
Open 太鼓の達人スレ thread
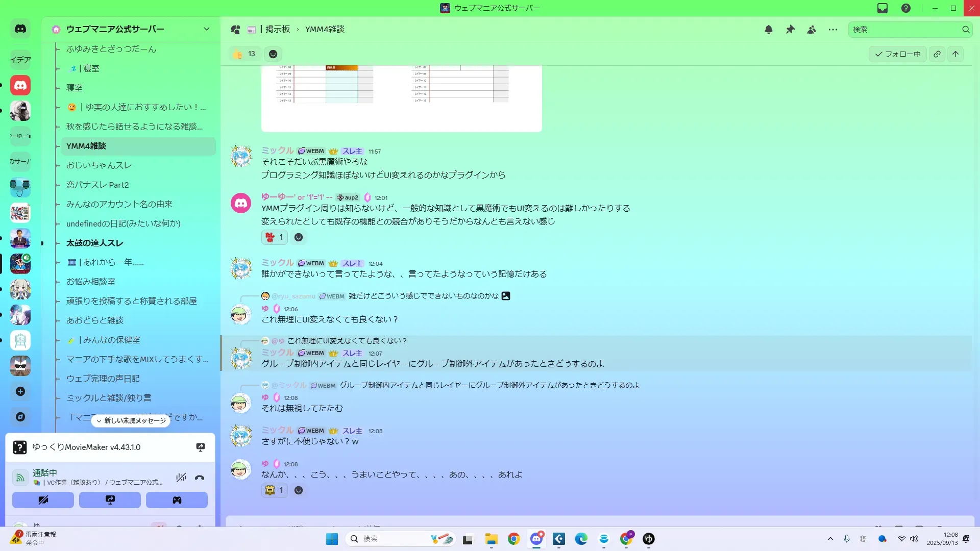click(94, 243)
